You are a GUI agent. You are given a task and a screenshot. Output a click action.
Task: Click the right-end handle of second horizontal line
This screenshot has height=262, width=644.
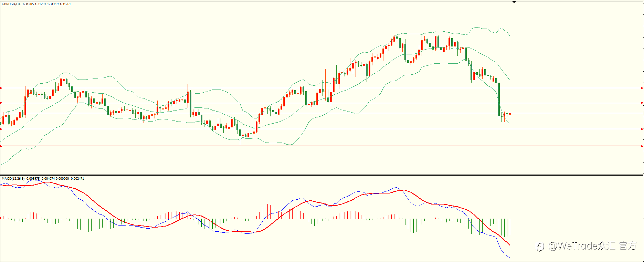642,103
